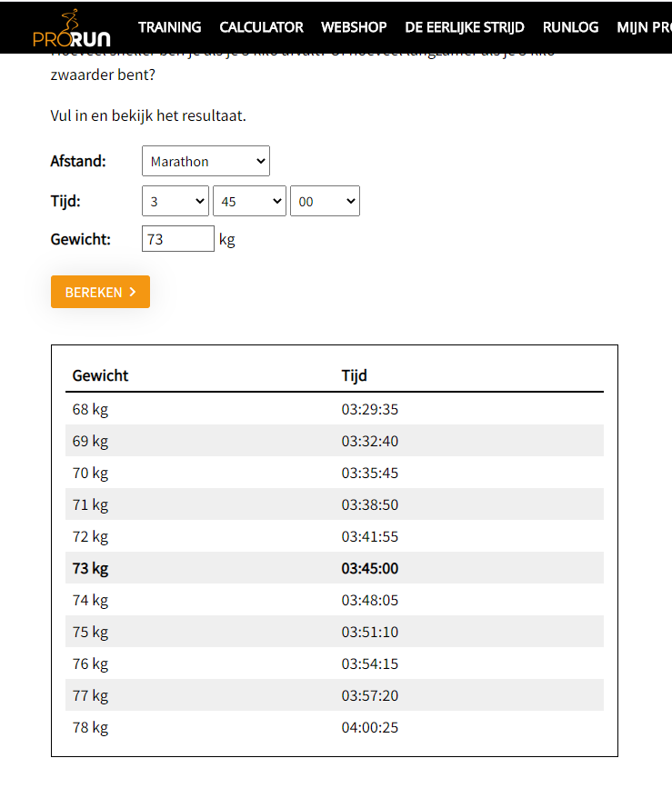Click the 03:29:35 time value
The height and width of the screenshot is (798, 672).
tap(370, 409)
